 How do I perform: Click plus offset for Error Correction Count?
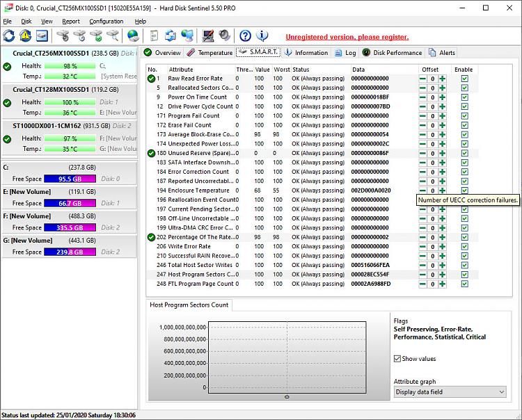tap(442, 172)
